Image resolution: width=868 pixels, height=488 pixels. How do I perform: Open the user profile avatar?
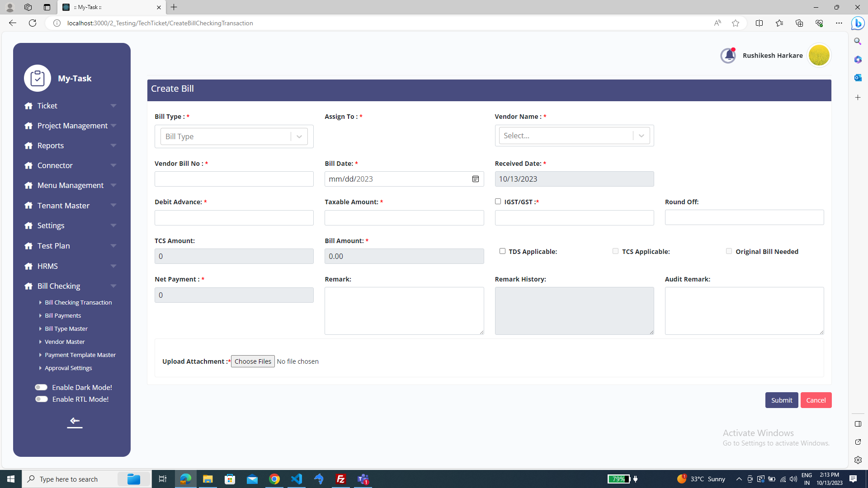click(819, 56)
